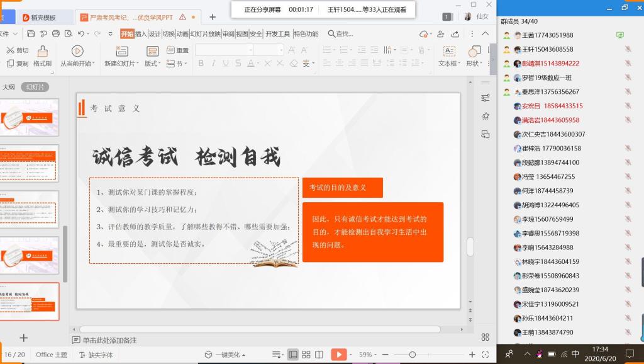Click the cut scissors icon

point(11,50)
